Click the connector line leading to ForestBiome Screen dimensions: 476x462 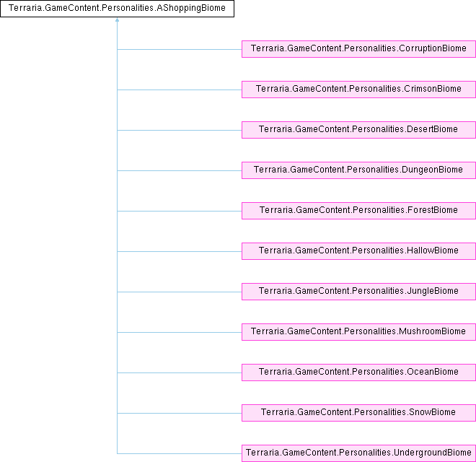[x=179, y=211]
